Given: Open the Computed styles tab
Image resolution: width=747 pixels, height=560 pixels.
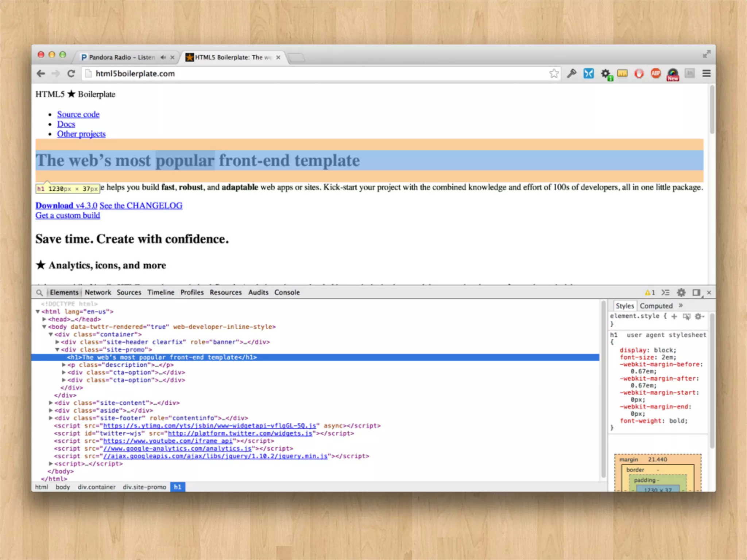Looking at the screenshot, I should 656,306.
